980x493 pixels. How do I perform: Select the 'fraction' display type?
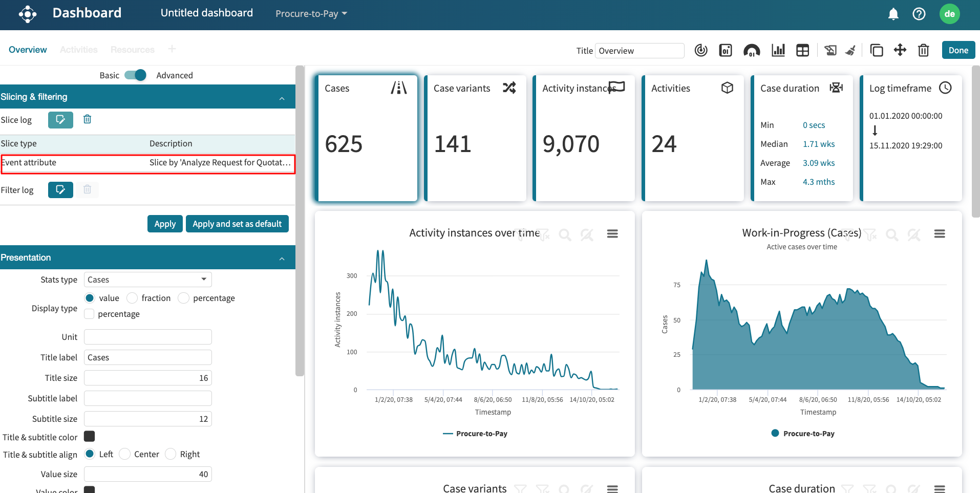click(133, 298)
